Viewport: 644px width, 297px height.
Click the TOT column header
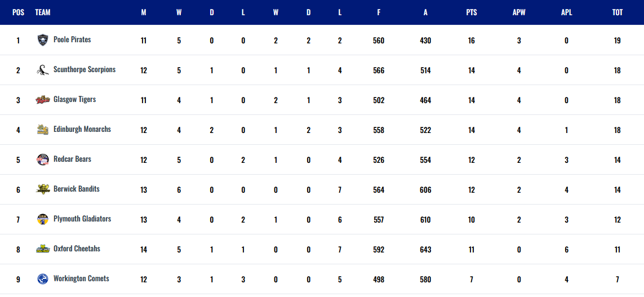[x=618, y=12]
